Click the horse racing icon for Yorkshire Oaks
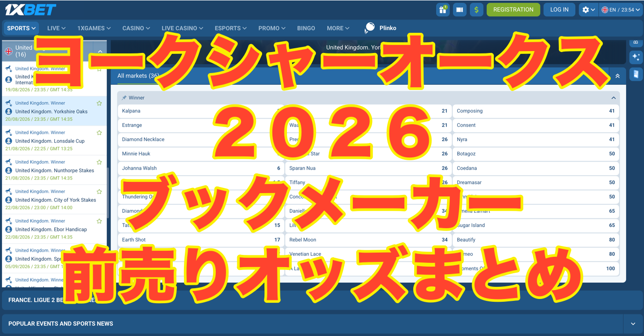This screenshot has width=644, height=336. (8, 103)
